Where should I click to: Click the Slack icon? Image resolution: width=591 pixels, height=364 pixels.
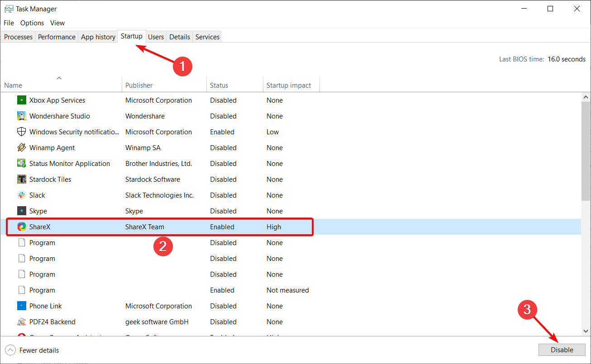pos(22,195)
